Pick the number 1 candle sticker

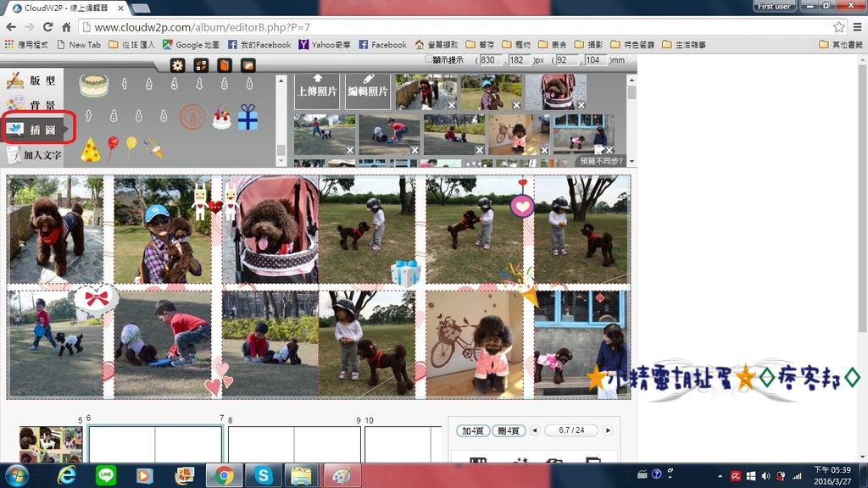click(x=124, y=84)
